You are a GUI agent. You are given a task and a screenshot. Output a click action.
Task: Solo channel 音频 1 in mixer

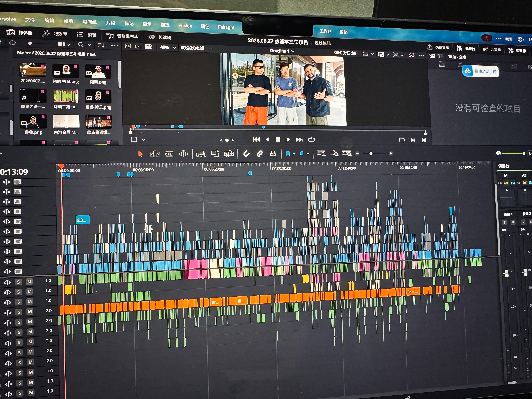[x=505, y=222]
